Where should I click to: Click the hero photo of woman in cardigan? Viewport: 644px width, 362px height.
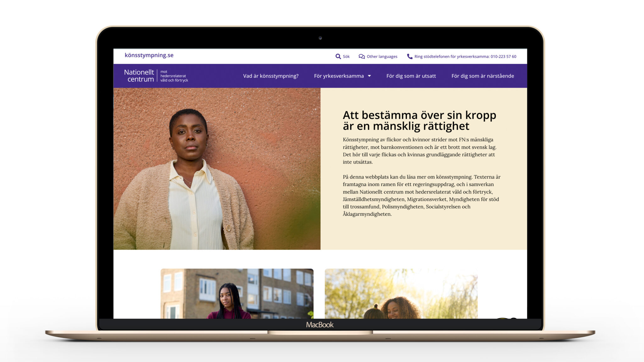click(x=217, y=169)
